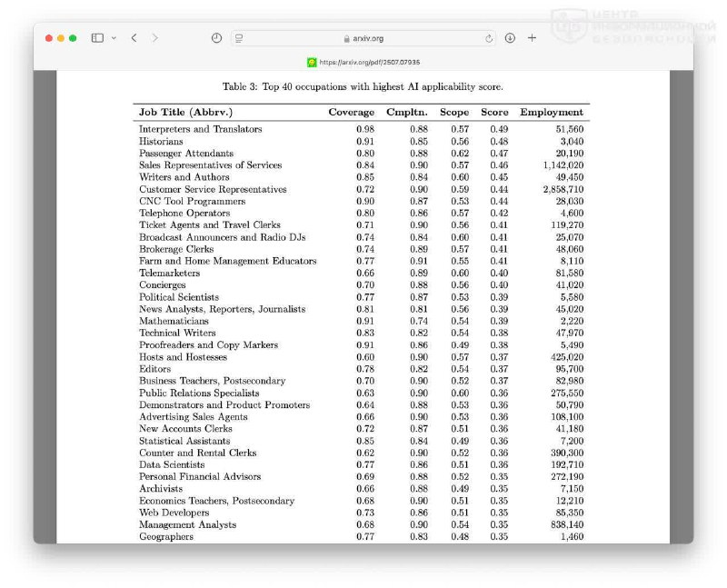727x588 pixels.
Task: Click 'News Analysts, Reporters, Journalists' text
Action: [x=222, y=309]
